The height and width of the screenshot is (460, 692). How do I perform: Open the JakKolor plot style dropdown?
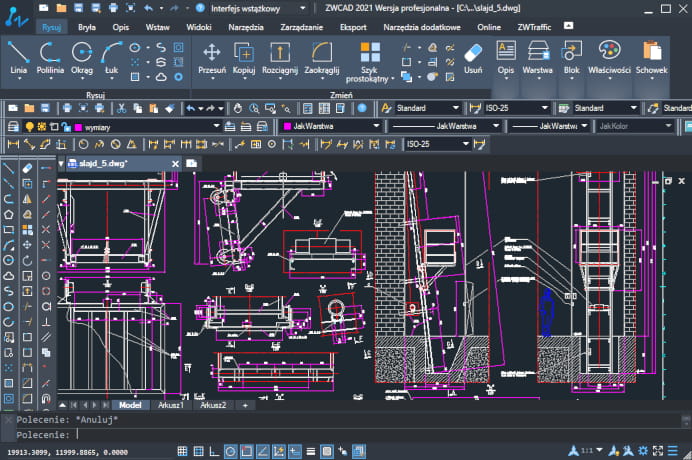click(635, 126)
